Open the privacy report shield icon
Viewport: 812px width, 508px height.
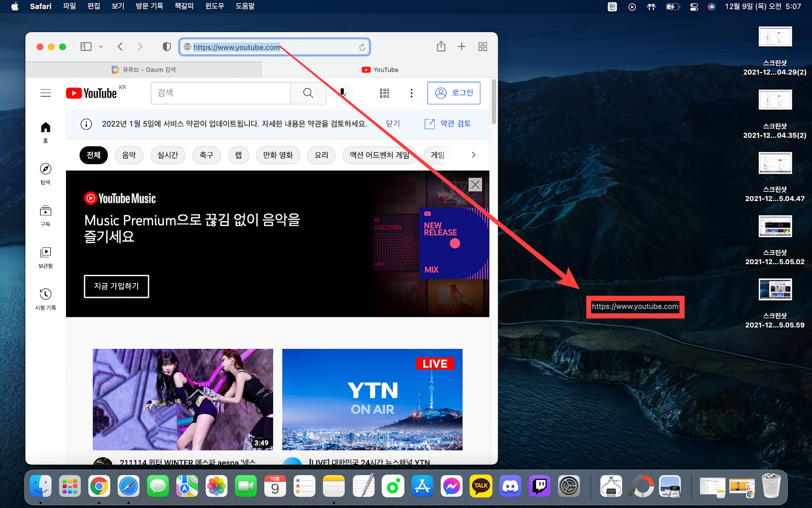tap(166, 47)
